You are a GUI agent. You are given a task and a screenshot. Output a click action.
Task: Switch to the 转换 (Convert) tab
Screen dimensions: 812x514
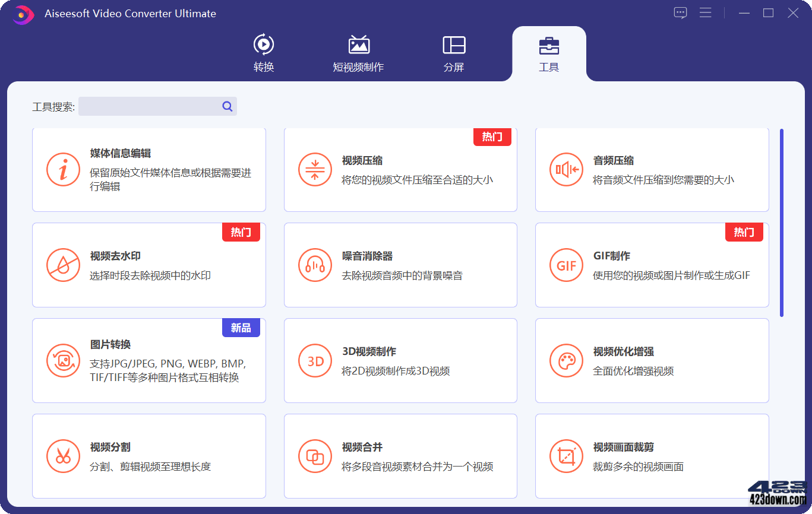pyautogui.click(x=264, y=53)
